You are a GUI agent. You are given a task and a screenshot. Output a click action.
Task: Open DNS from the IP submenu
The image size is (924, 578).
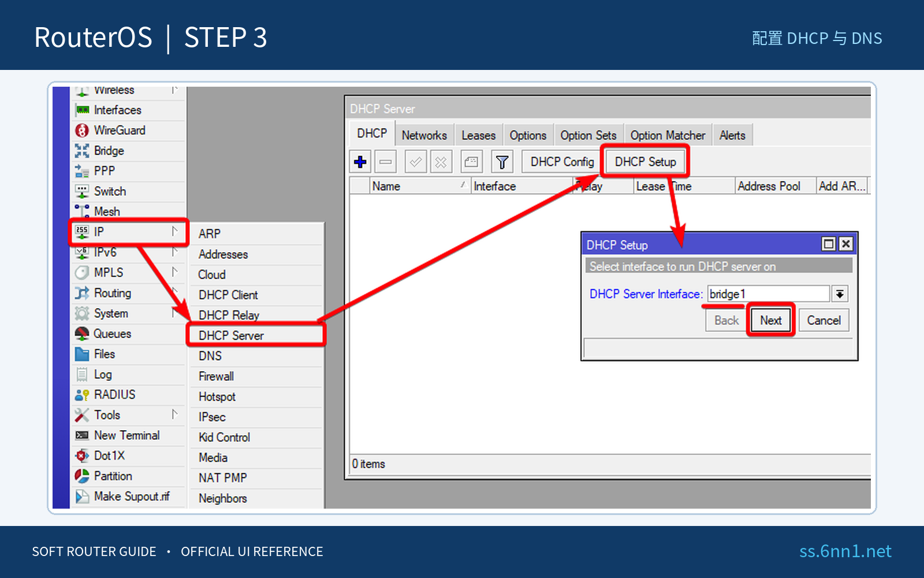coord(256,356)
